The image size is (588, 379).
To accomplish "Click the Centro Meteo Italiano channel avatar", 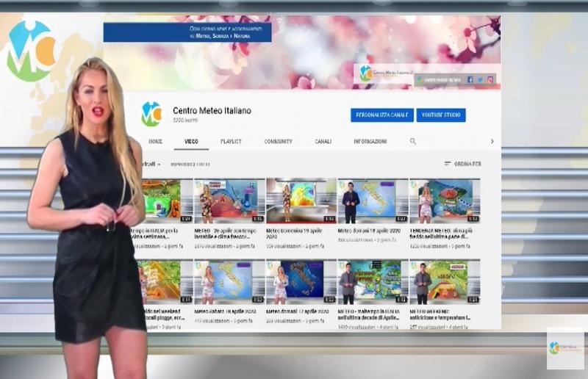I will (151, 114).
